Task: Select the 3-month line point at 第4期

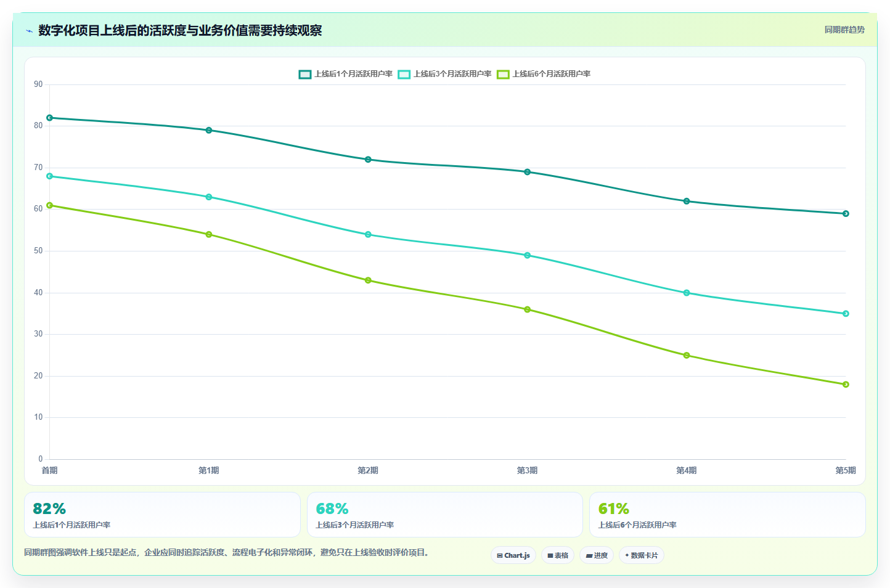Action: click(687, 293)
